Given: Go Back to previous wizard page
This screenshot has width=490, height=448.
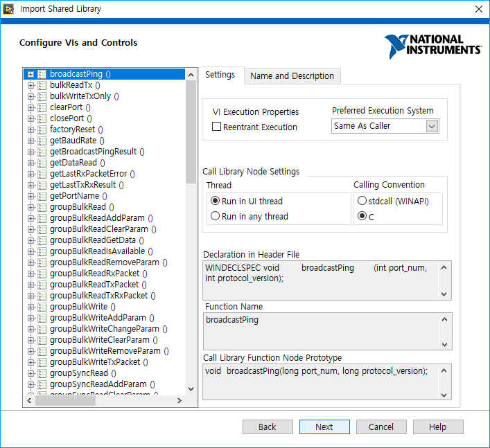Looking at the screenshot, I should click(x=268, y=427).
